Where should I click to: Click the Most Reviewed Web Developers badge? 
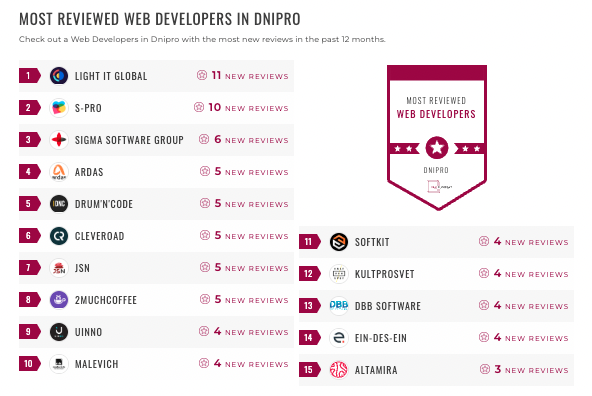(x=437, y=137)
